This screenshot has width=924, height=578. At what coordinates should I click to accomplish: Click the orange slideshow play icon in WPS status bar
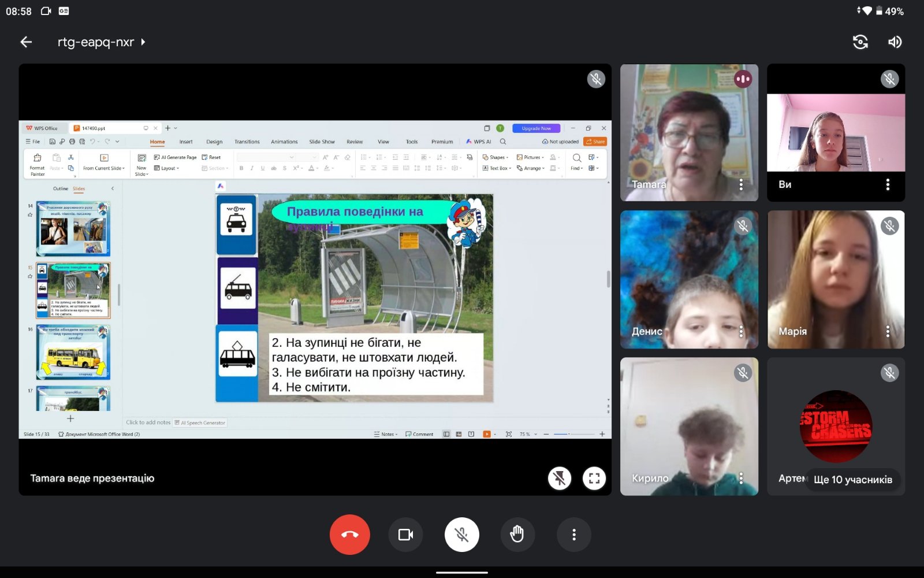(x=487, y=434)
